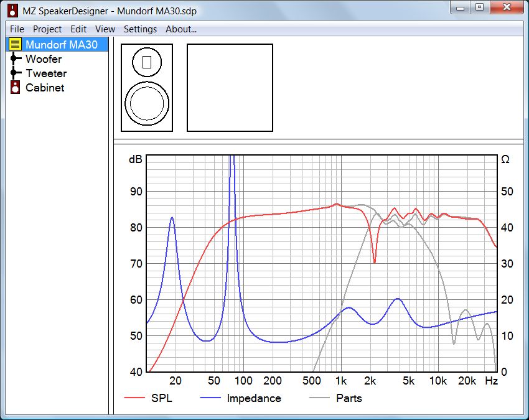Click the SPL legend label
The image size is (529, 420).
coord(162,398)
